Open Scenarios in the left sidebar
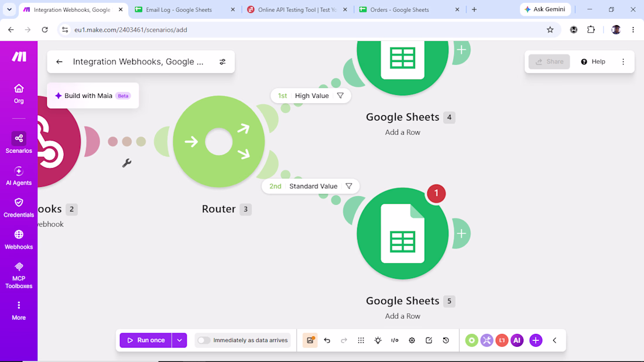The height and width of the screenshot is (362, 644). coord(19,142)
